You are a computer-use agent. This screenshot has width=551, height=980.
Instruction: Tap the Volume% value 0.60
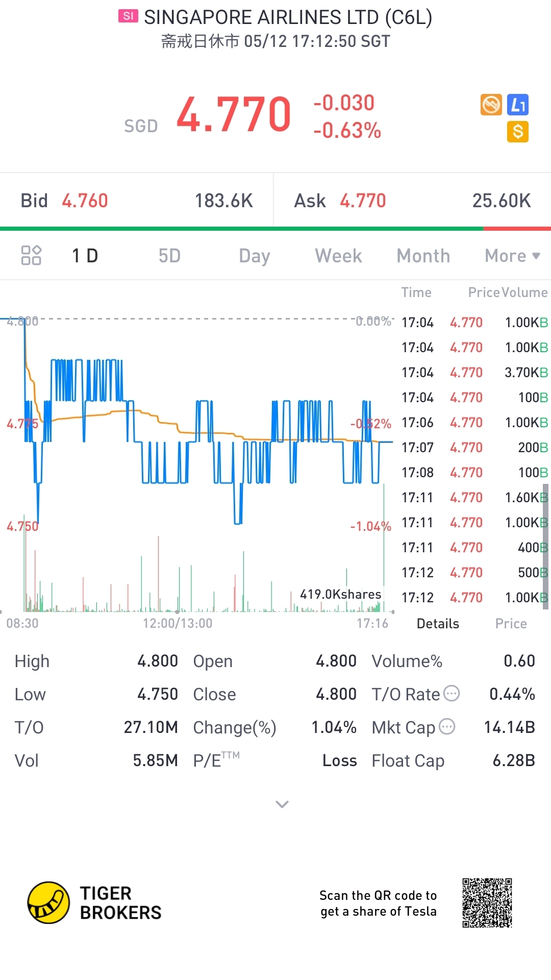(519, 661)
